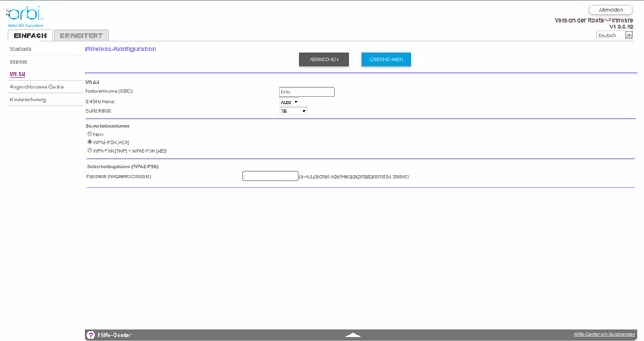This screenshot has width=644, height=341.
Task: Open the Hilfe-Center question mark icon
Action: coord(90,335)
